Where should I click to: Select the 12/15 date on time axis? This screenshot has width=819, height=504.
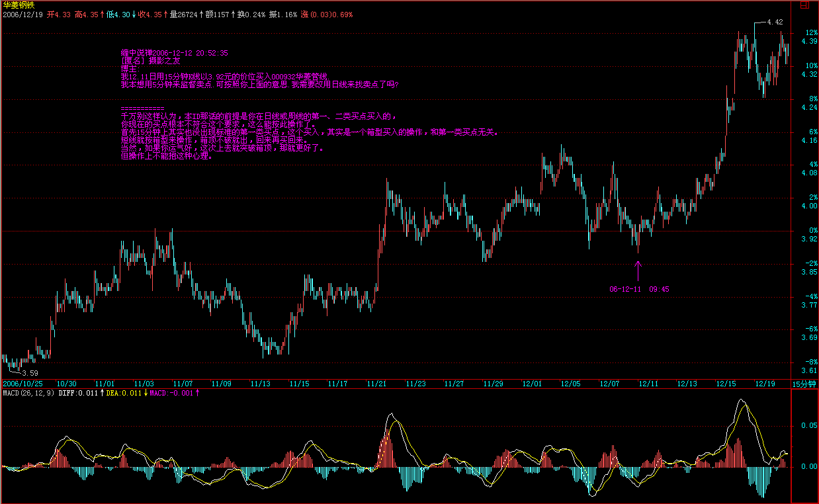726,384
